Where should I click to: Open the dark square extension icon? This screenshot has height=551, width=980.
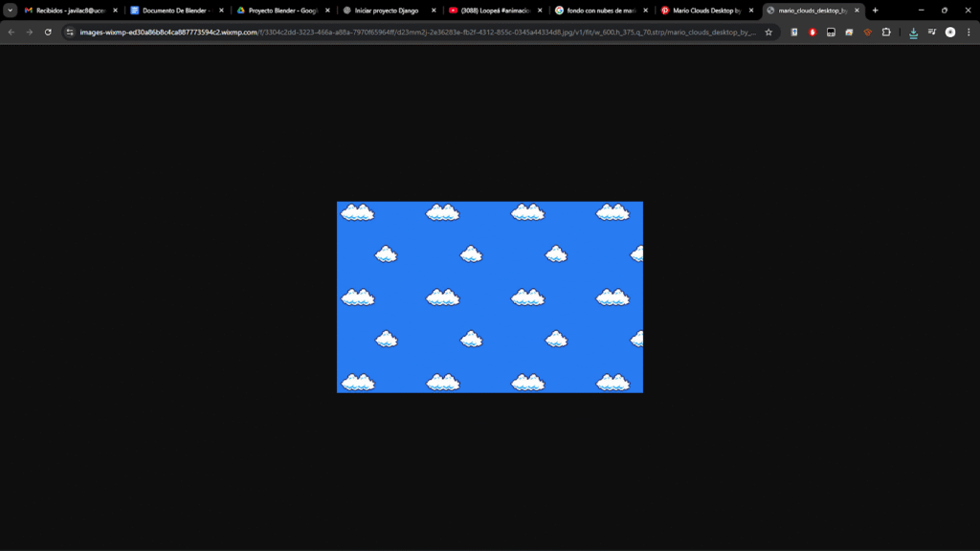831,32
